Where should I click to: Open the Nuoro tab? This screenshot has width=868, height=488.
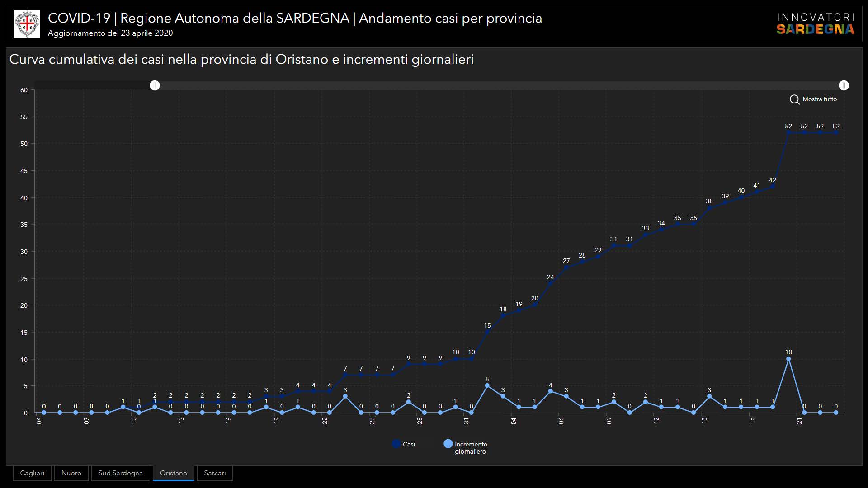pyautogui.click(x=71, y=473)
